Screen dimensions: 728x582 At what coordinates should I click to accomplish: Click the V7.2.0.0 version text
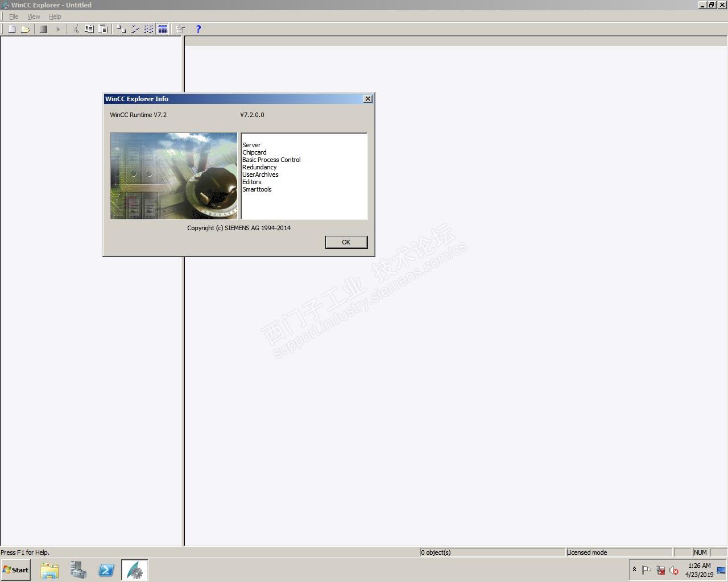252,115
